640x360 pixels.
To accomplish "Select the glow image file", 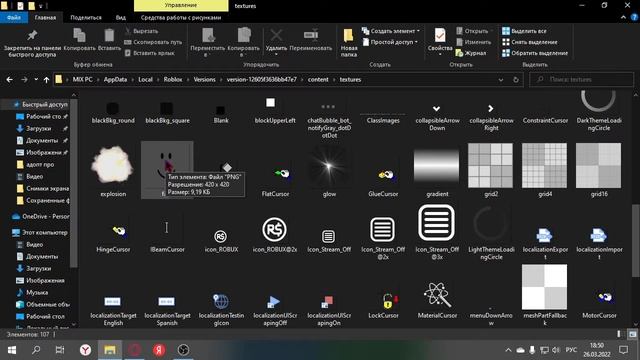I will (329, 171).
